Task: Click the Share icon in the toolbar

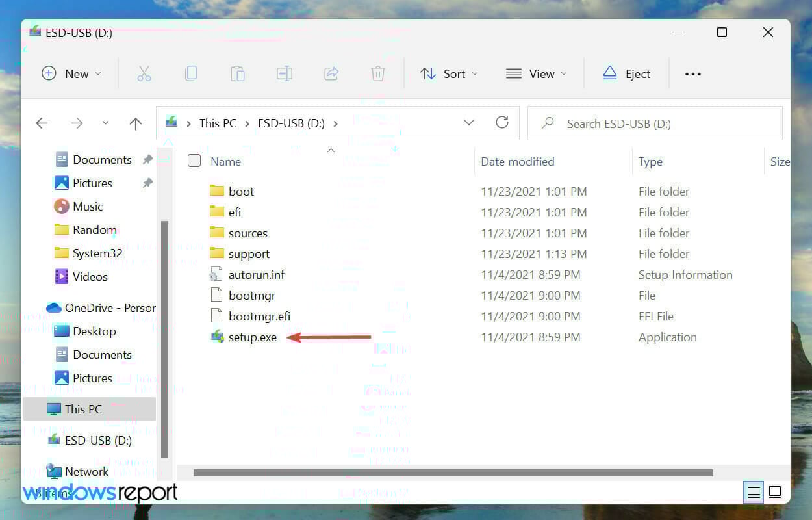Action: [x=331, y=73]
